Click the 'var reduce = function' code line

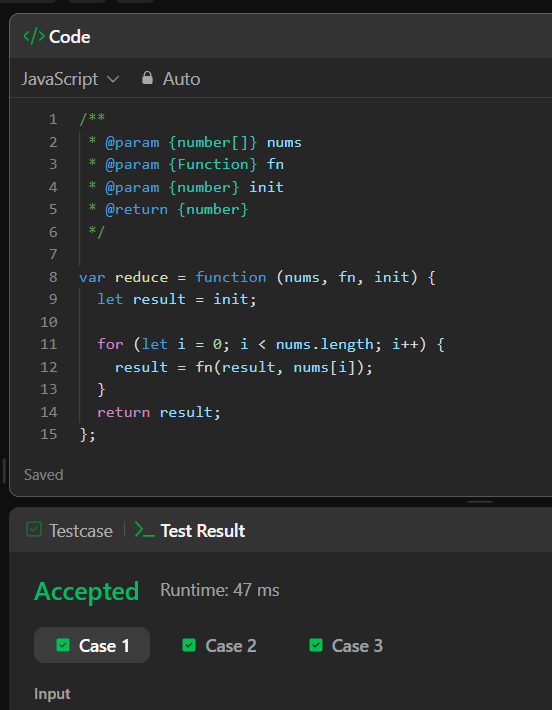[x=257, y=277]
